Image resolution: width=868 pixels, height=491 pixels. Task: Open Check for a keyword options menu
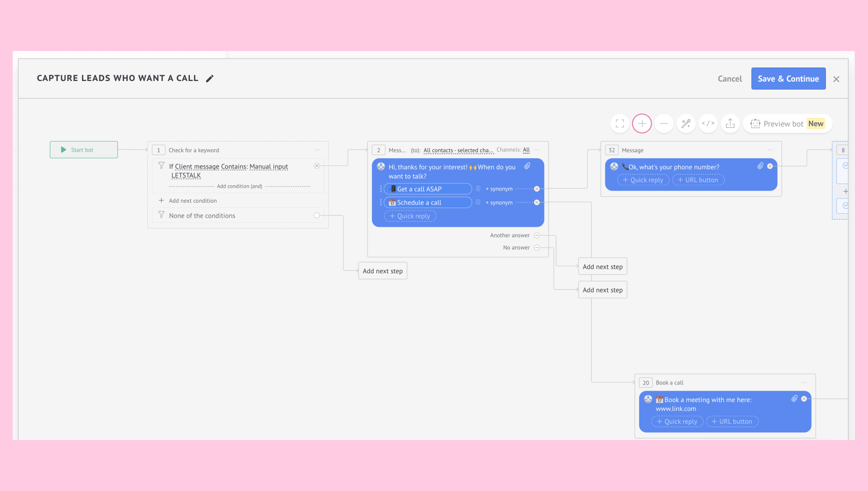(317, 150)
